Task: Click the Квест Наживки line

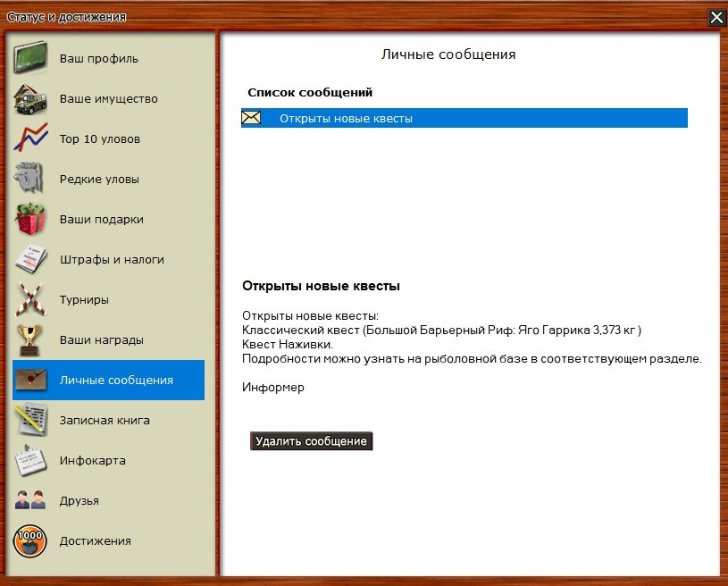Action: click(288, 345)
